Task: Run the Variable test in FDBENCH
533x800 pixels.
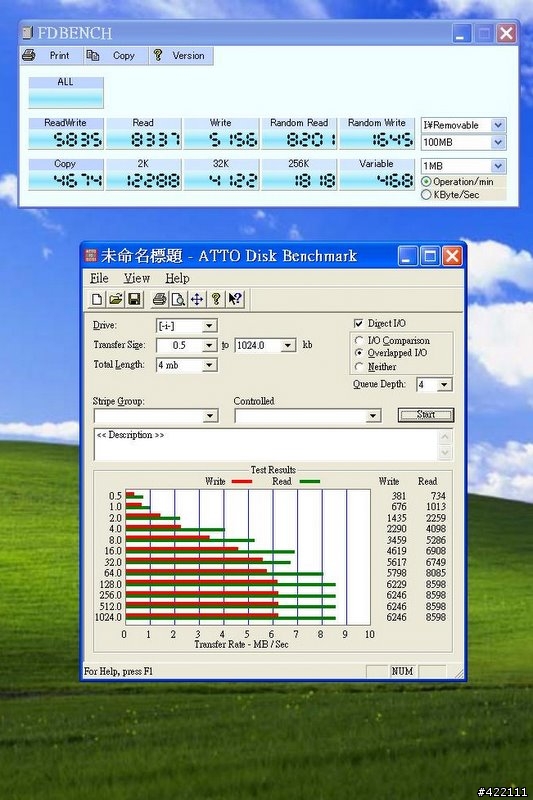Action: tap(377, 174)
